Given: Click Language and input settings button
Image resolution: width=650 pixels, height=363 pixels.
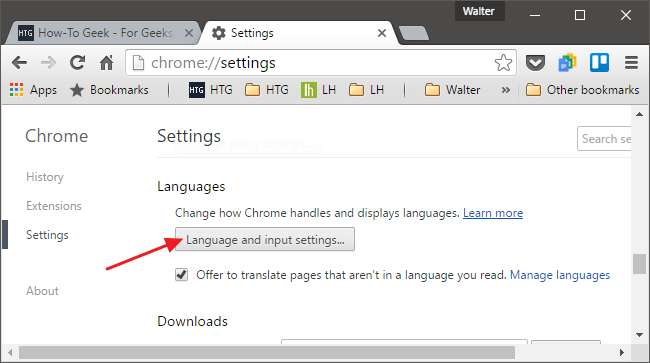Looking at the screenshot, I should (x=265, y=240).
